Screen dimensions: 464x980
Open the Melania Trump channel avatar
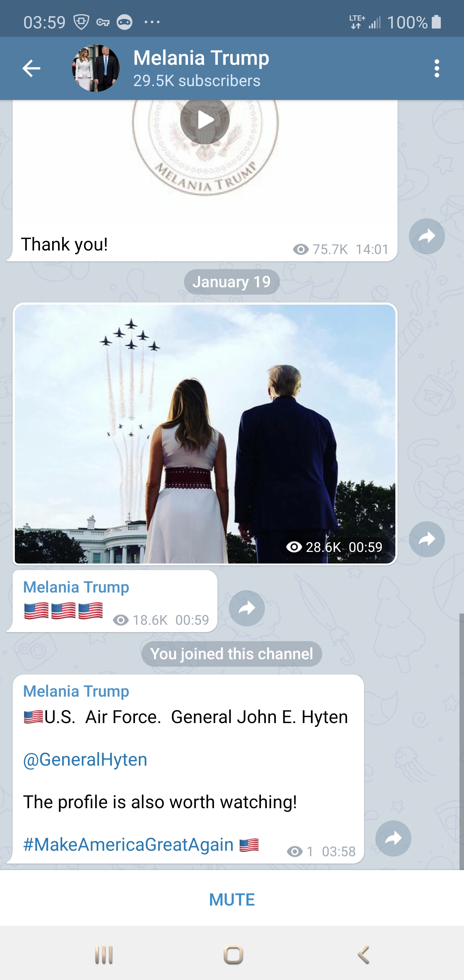(x=96, y=68)
